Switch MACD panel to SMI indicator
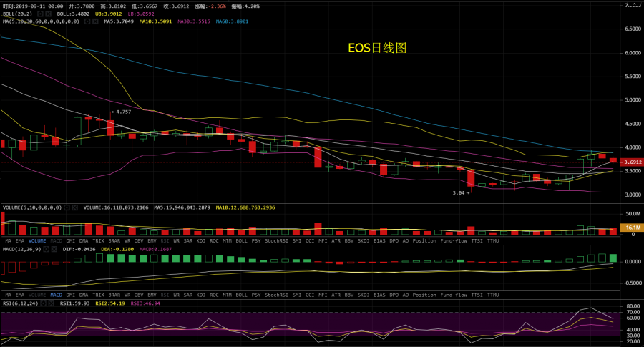644x347 pixels. (x=296, y=295)
